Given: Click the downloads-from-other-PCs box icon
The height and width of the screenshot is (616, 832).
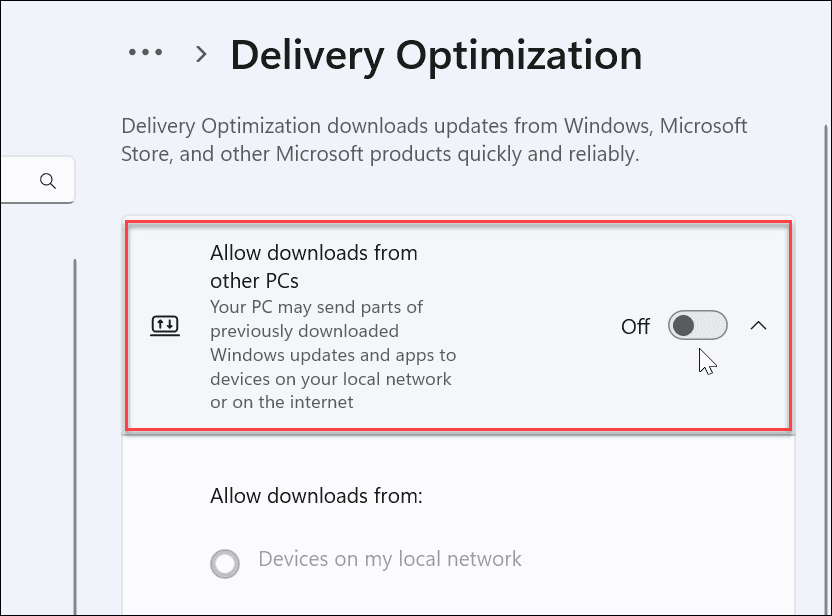Looking at the screenshot, I should pyautogui.click(x=166, y=324).
